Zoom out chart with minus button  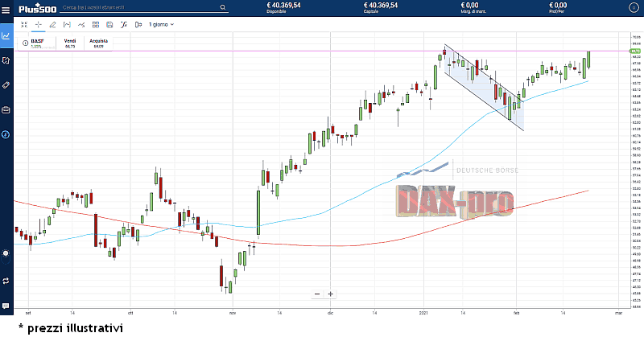(x=317, y=294)
